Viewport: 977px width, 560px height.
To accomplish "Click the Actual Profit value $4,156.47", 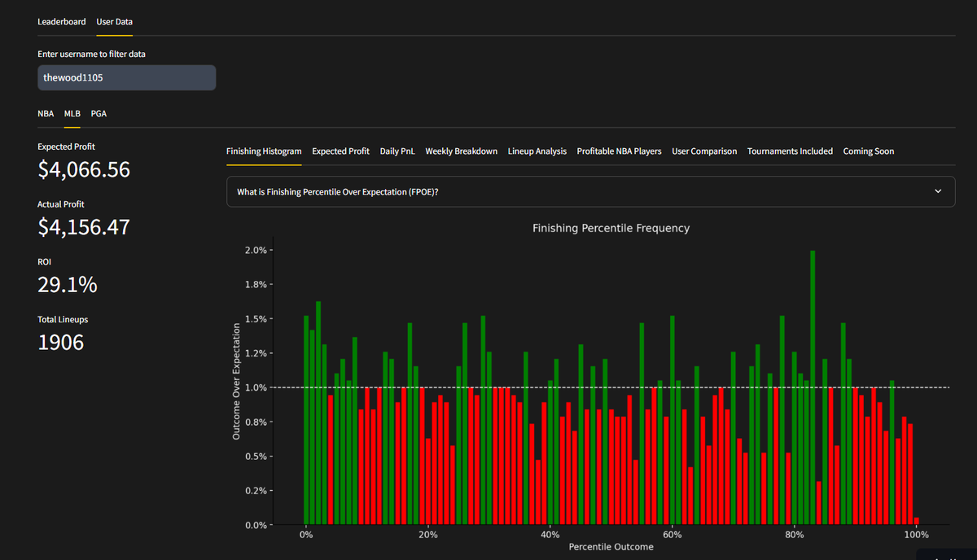I will click(84, 227).
